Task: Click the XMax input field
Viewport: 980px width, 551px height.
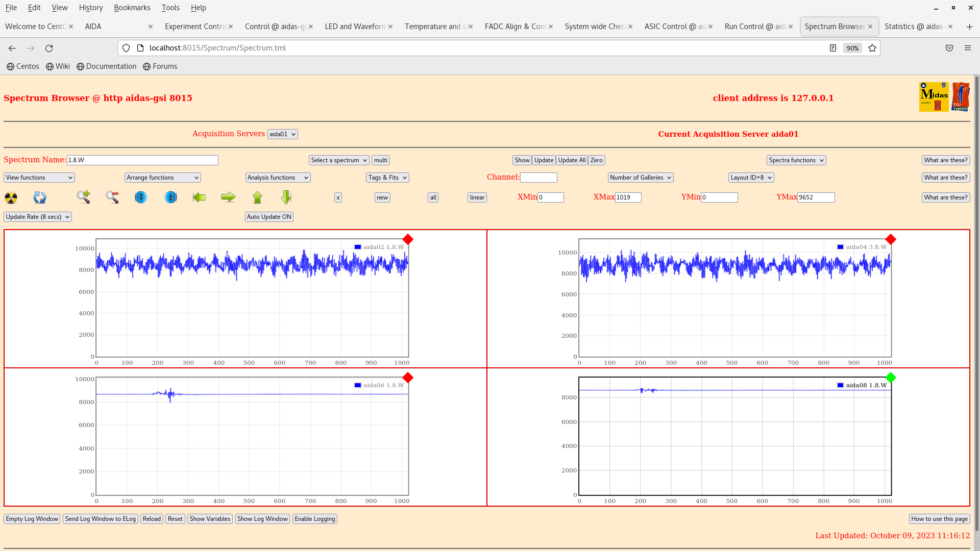Action: [628, 197]
